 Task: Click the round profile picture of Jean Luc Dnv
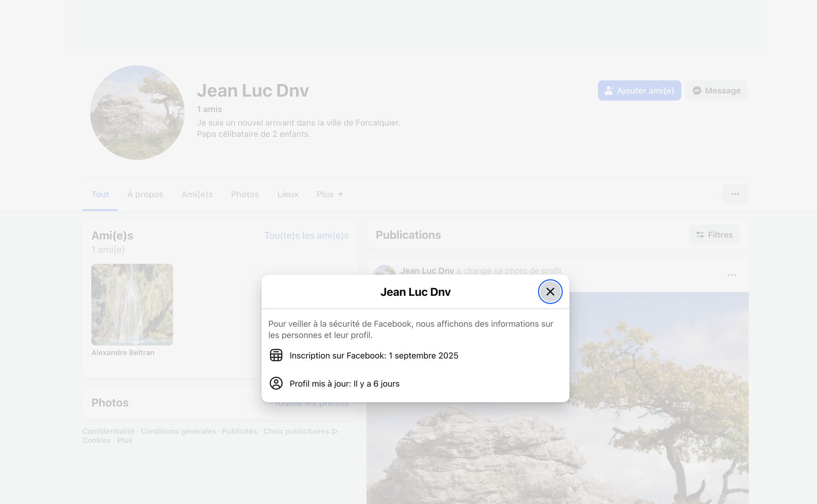point(137,113)
